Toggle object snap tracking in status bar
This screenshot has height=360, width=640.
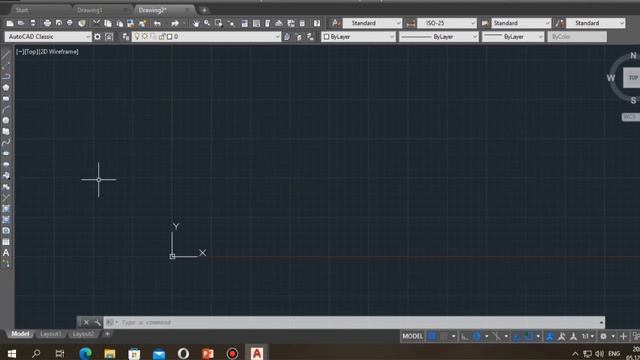pyautogui.click(x=517, y=336)
